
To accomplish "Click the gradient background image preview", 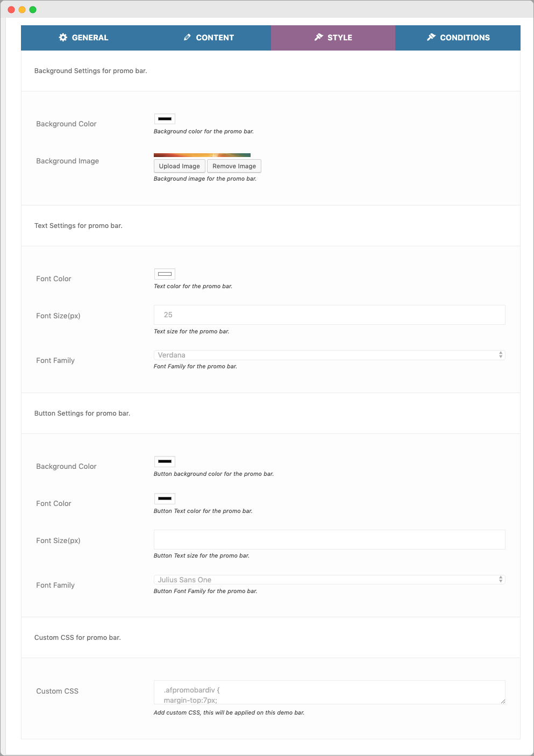I will (x=202, y=155).
